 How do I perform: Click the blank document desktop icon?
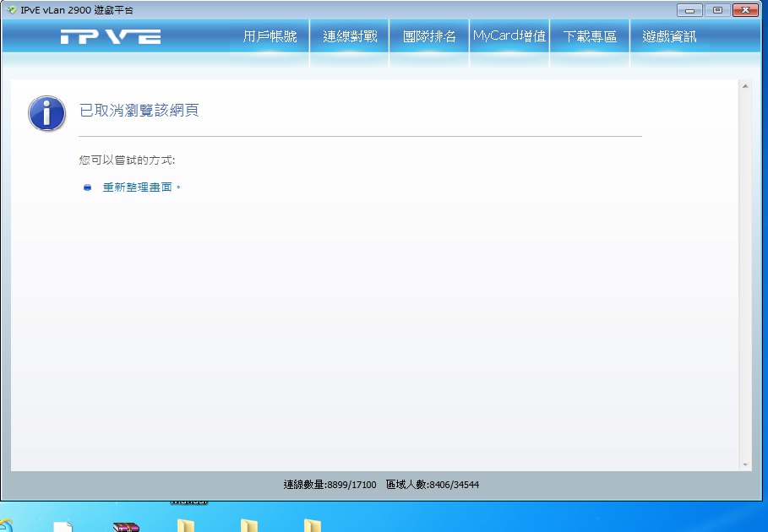[x=63, y=527]
